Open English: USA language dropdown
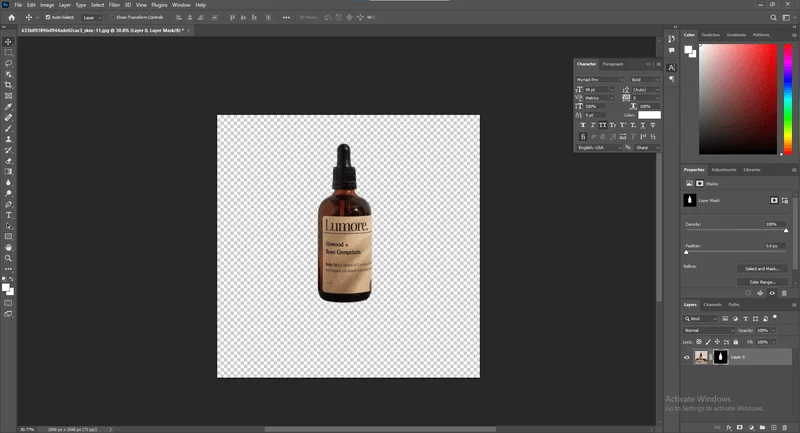Screen dimensions: 800x433 599,148
